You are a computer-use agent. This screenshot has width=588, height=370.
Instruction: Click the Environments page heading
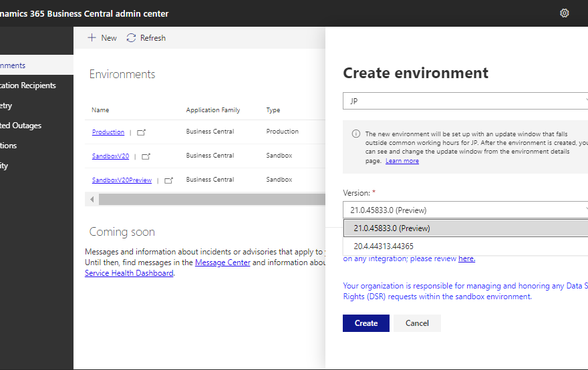point(122,74)
